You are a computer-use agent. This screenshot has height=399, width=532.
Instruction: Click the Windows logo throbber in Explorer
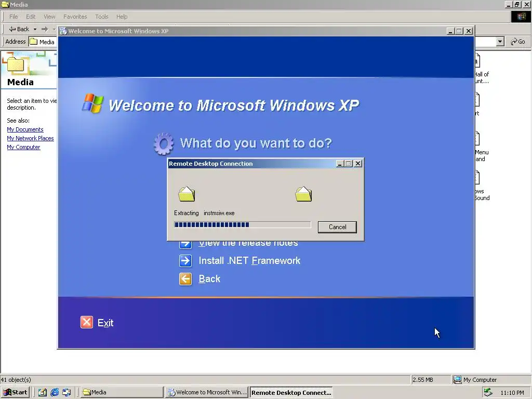[521, 17]
